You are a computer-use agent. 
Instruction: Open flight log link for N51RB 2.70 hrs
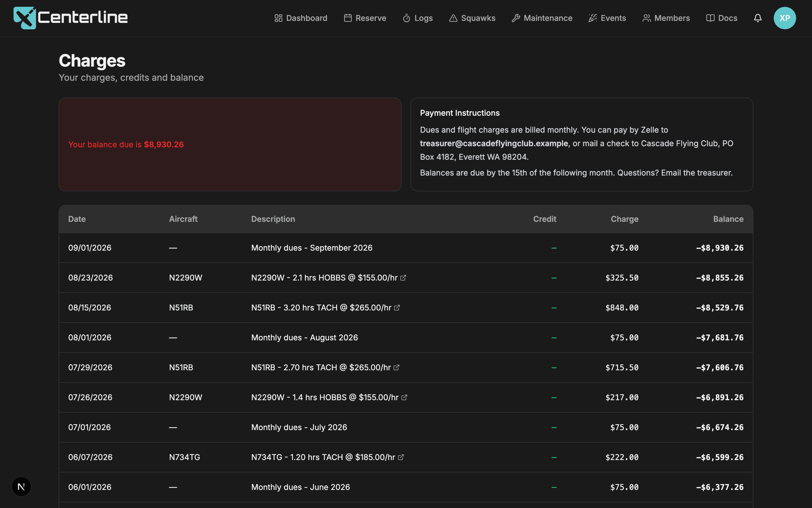[x=397, y=367]
